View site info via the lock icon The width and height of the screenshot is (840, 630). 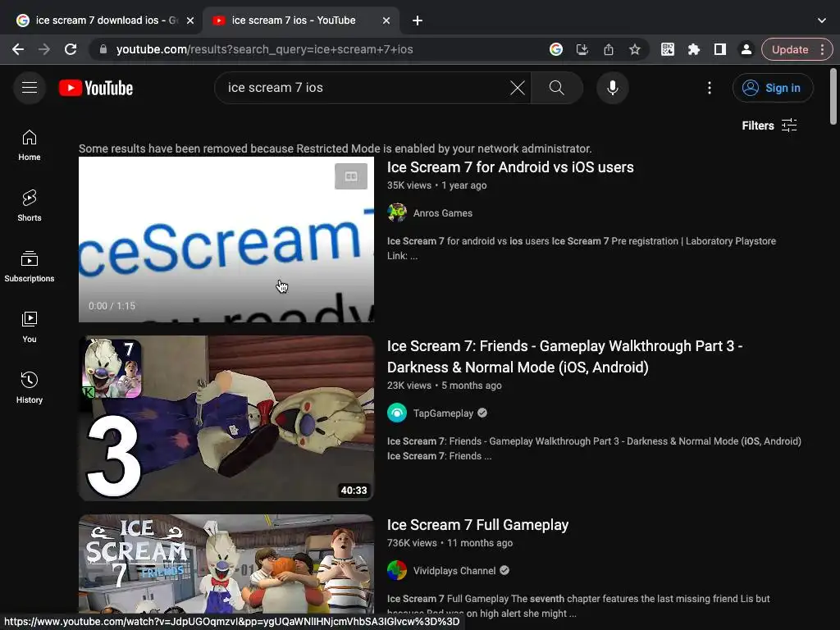pyautogui.click(x=103, y=49)
